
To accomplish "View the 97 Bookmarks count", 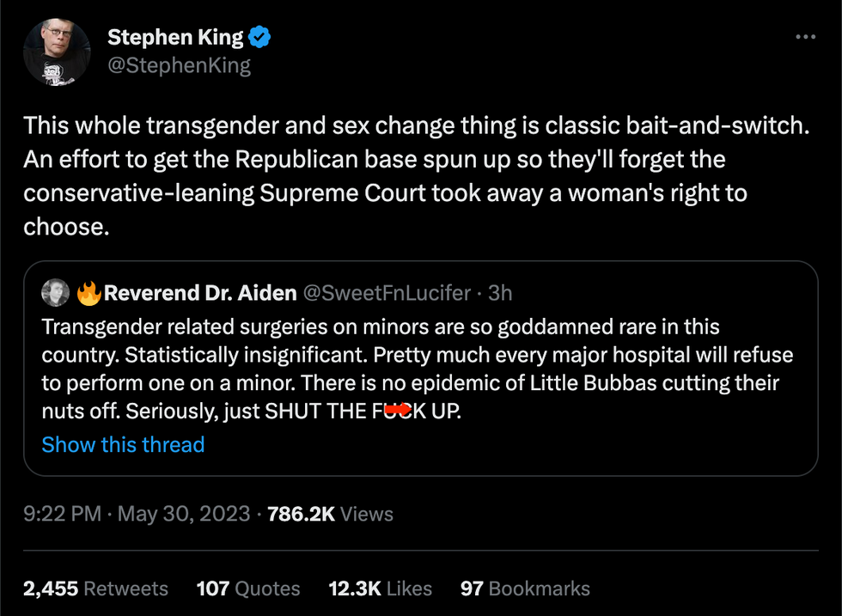I will 525,589.
